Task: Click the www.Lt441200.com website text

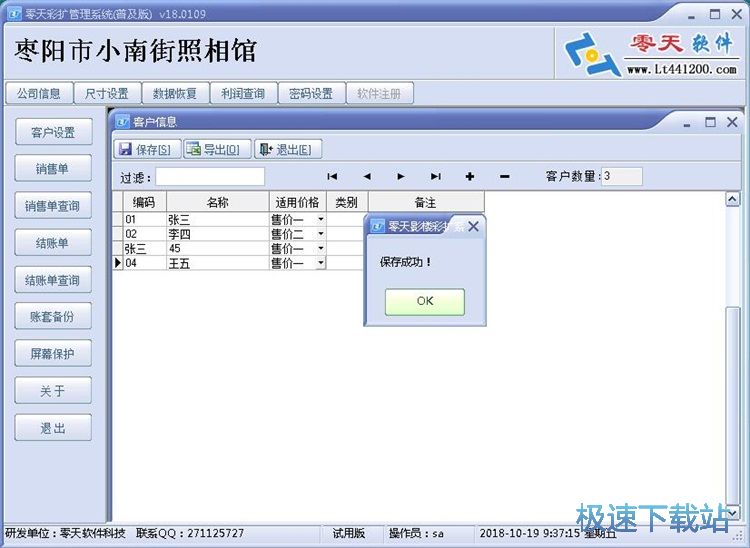Action: click(682, 69)
